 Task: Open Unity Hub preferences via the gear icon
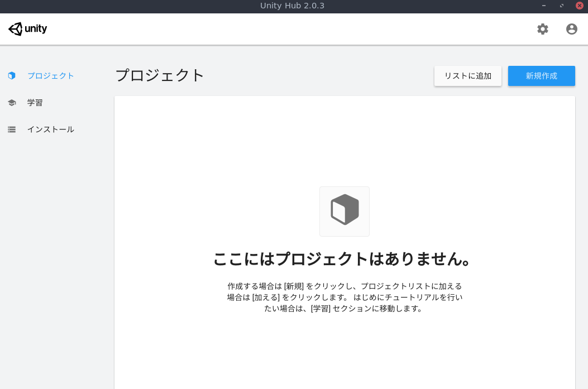coord(542,29)
